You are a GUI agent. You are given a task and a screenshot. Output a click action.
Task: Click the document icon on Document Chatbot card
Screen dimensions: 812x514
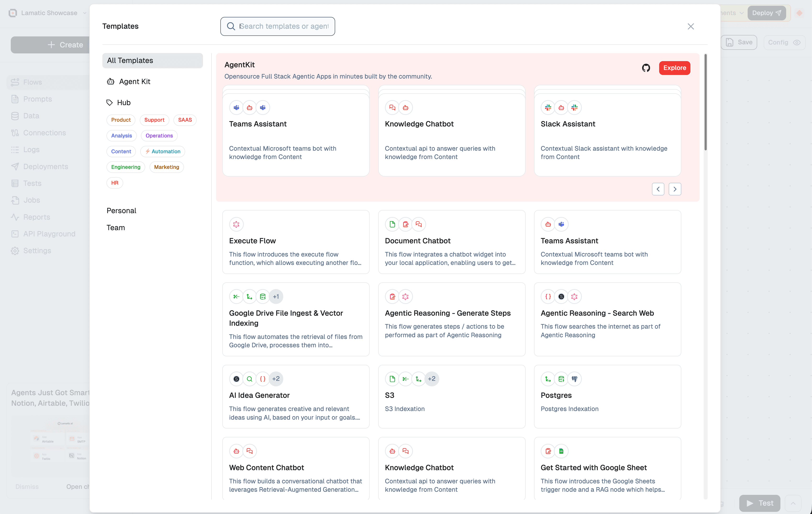click(x=392, y=224)
